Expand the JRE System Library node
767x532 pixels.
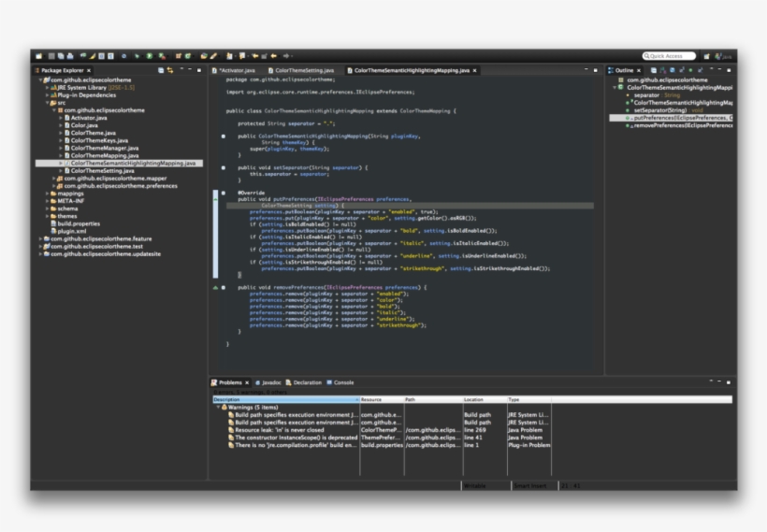click(x=47, y=88)
